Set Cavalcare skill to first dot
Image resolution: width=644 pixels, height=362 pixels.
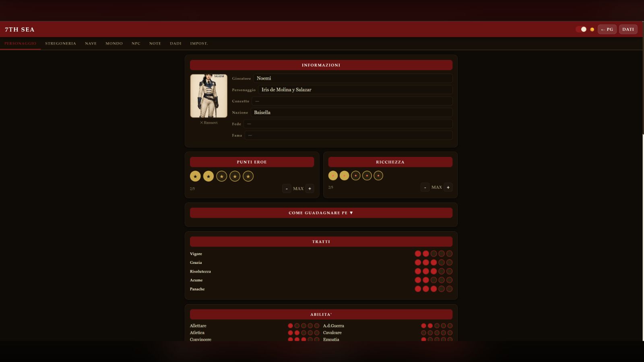(423, 333)
